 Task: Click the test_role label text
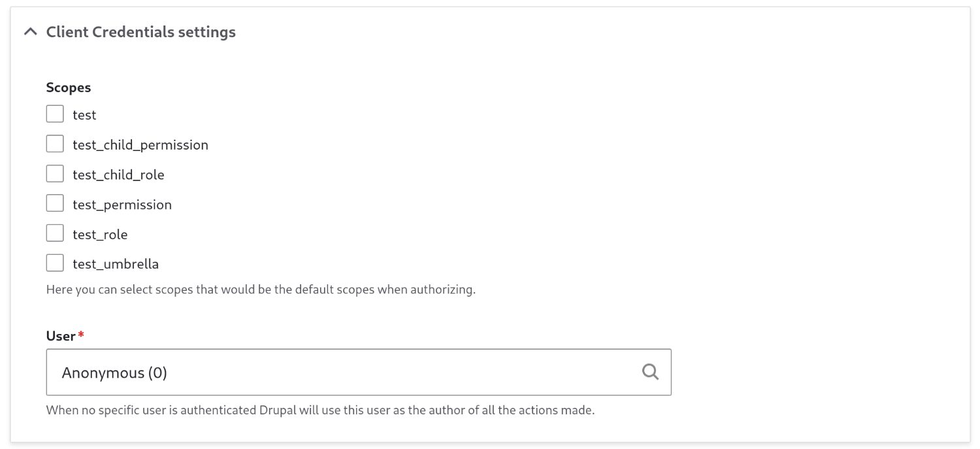(x=100, y=233)
